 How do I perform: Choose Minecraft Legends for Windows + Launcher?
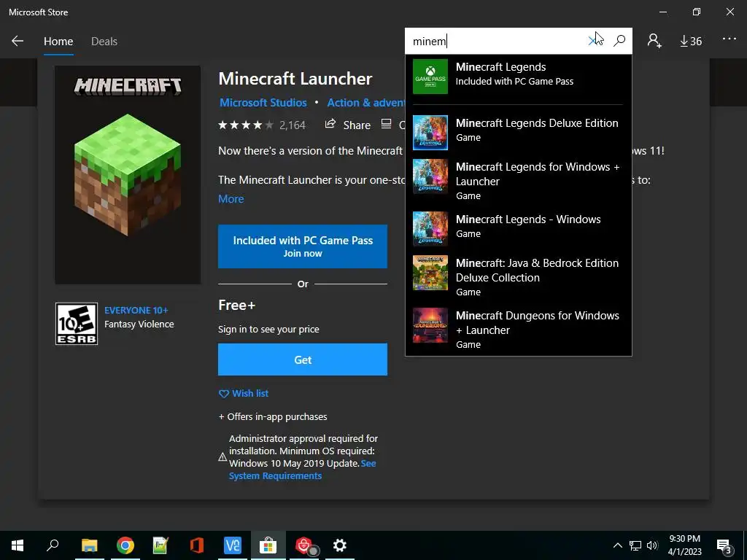click(519, 181)
